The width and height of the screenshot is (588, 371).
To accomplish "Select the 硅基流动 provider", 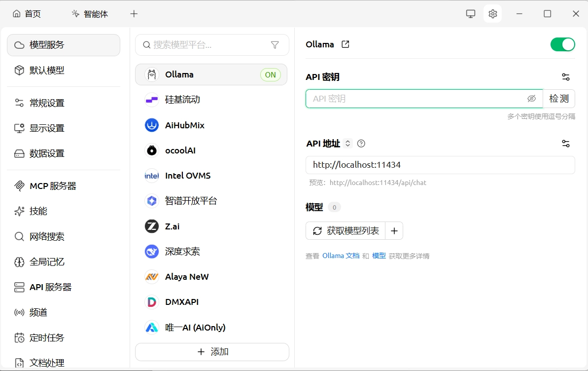I will pyautogui.click(x=211, y=100).
